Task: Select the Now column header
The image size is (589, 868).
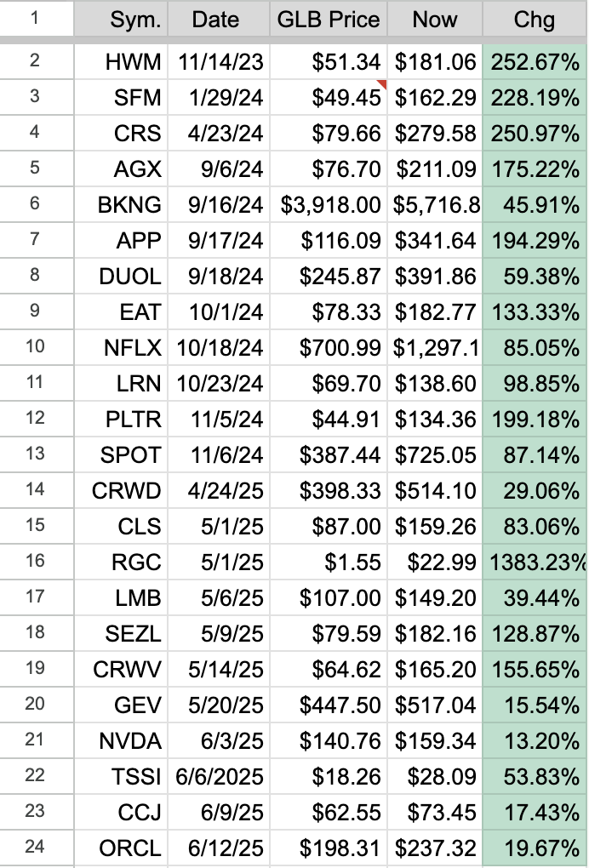Action: (434, 19)
